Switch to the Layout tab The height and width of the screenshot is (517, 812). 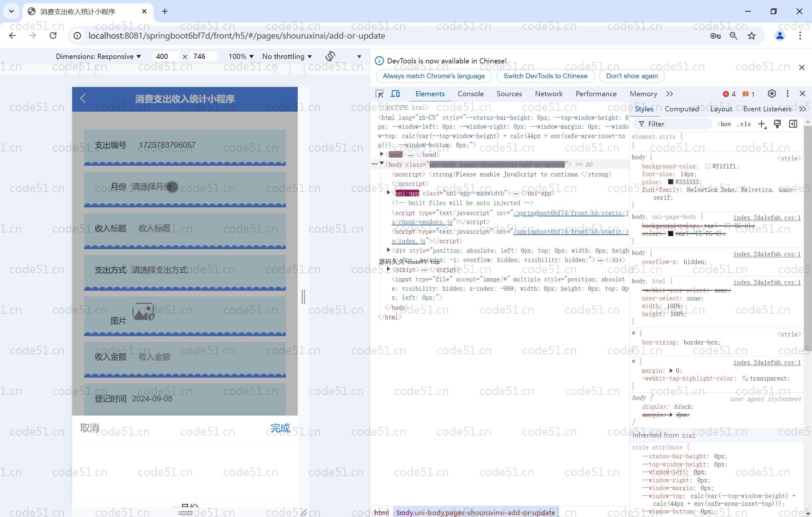[x=721, y=109]
